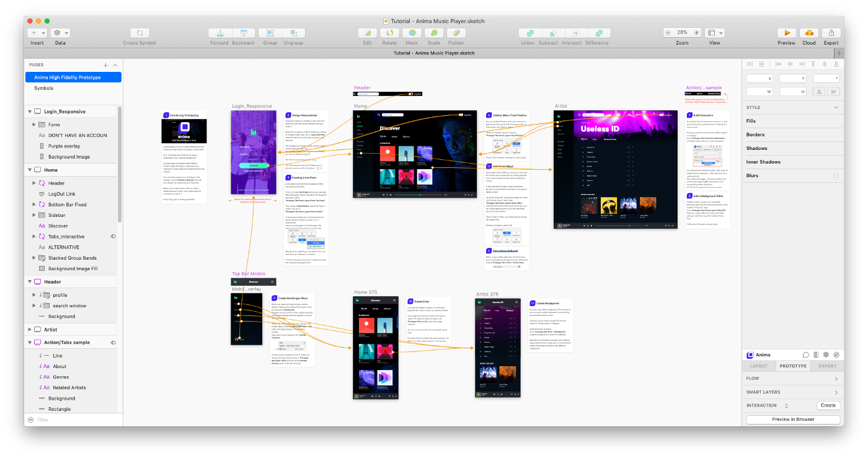Click the Flatten tool icon
Screen dimensions: 868x458
pyautogui.click(x=456, y=33)
